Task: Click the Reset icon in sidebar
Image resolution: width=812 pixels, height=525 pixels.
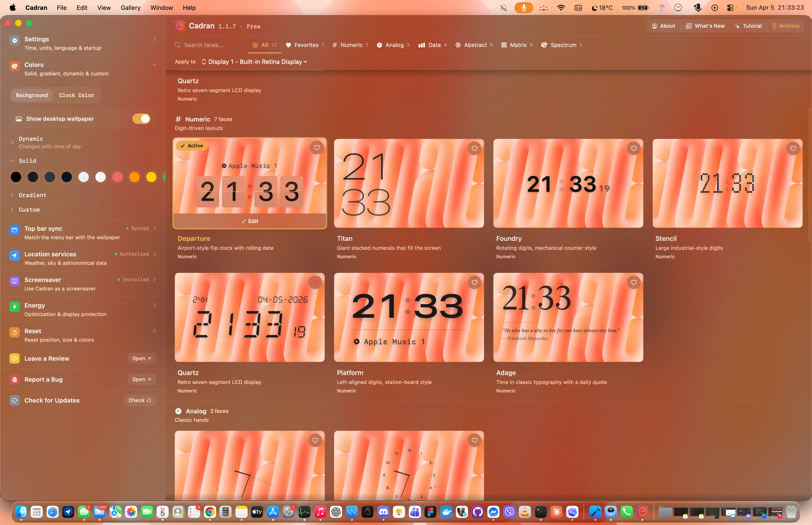Action: (x=14, y=332)
